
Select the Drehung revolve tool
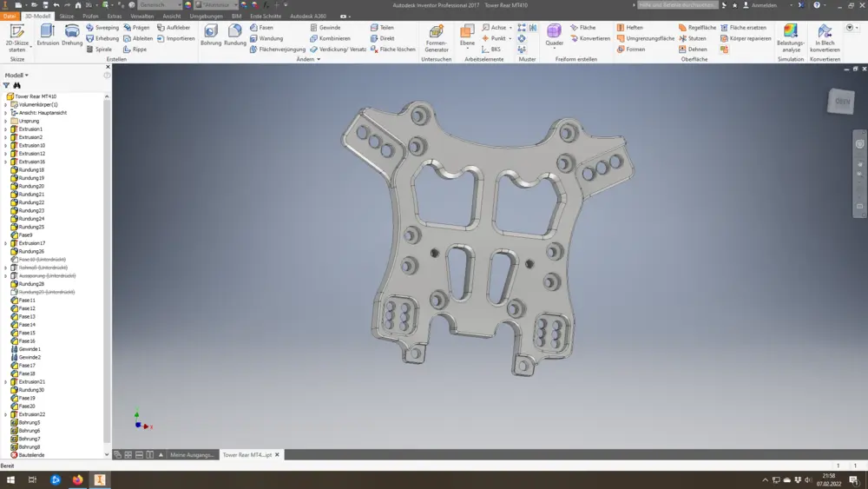pyautogui.click(x=72, y=35)
